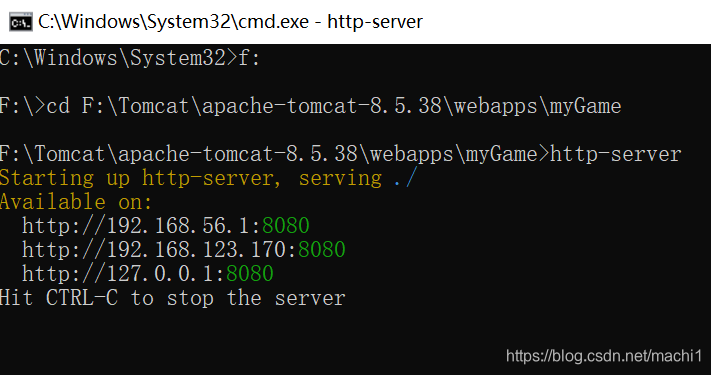Click the 'Starting up http-server, serving ./' line
The width and height of the screenshot is (711, 375).
pyautogui.click(x=208, y=178)
